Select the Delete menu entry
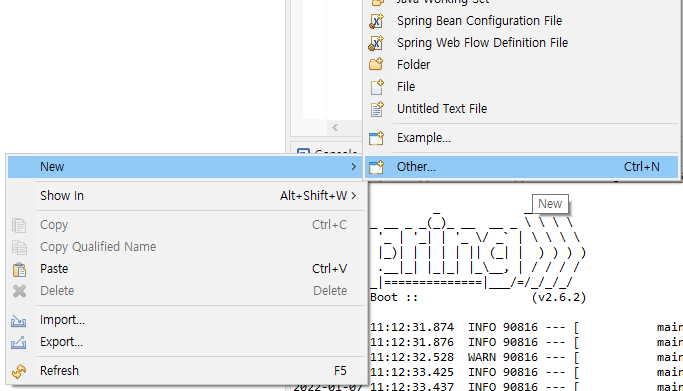Screen dimensions: 683x391 pyautogui.click(x=185, y=290)
